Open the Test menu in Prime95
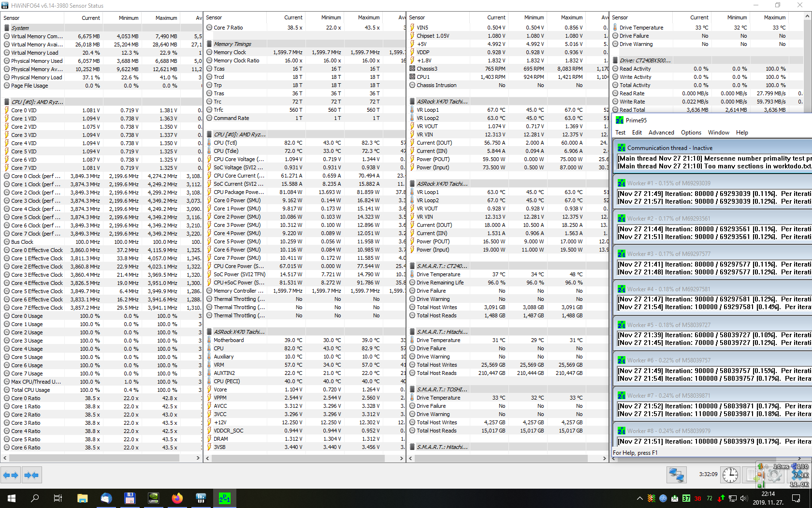 click(621, 133)
